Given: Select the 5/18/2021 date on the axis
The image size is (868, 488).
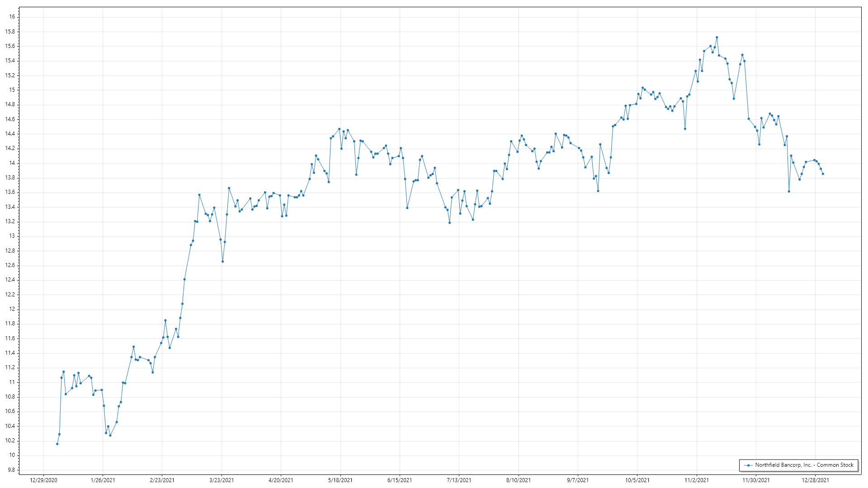Looking at the screenshot, I should click(340, 480).
